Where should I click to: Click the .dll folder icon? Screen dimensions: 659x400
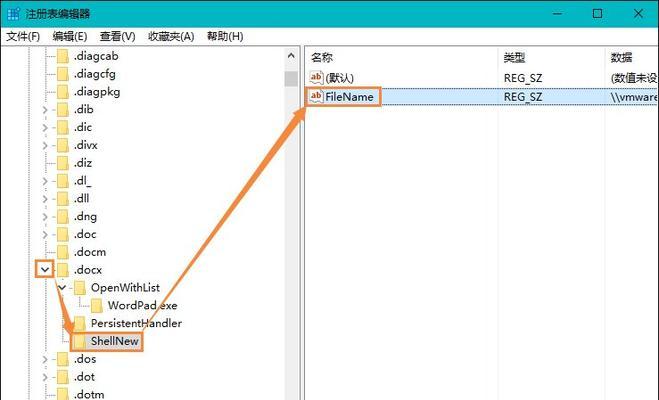(63, 199)
